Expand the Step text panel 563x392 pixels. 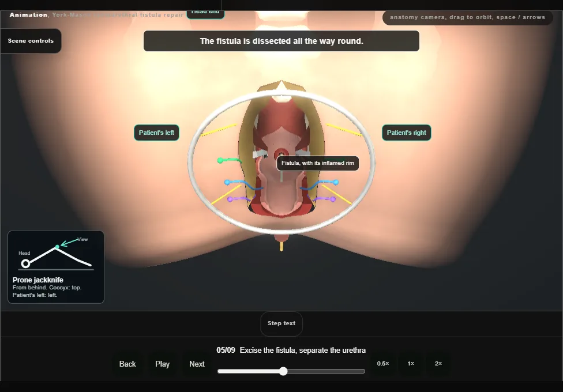pyautogui.click(x=281, y=323)
